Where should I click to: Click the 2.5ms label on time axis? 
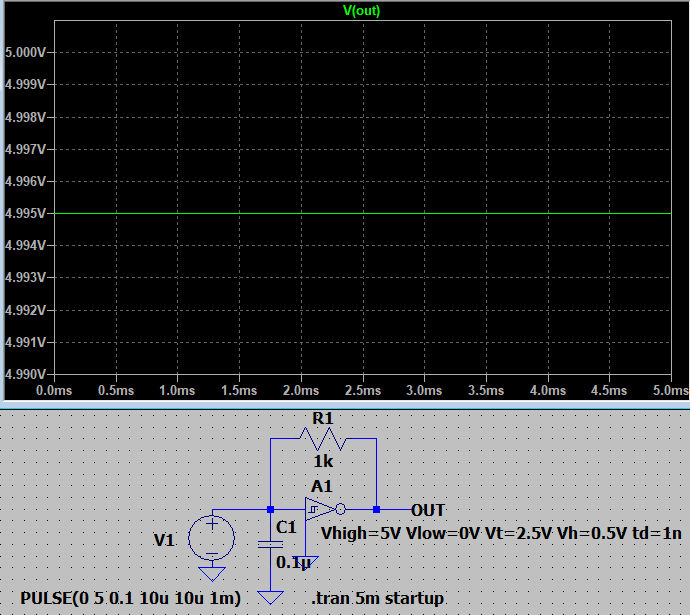pos(362,389)
